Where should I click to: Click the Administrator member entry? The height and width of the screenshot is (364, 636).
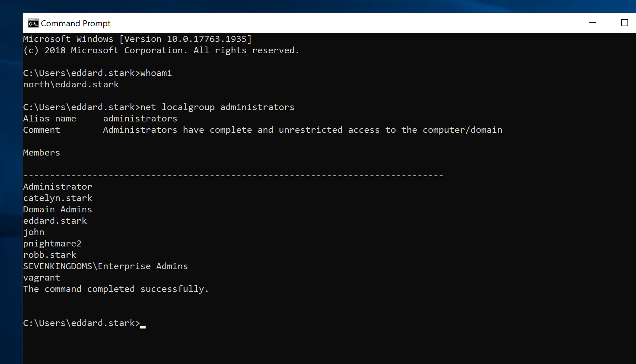(x=58, y=187)
